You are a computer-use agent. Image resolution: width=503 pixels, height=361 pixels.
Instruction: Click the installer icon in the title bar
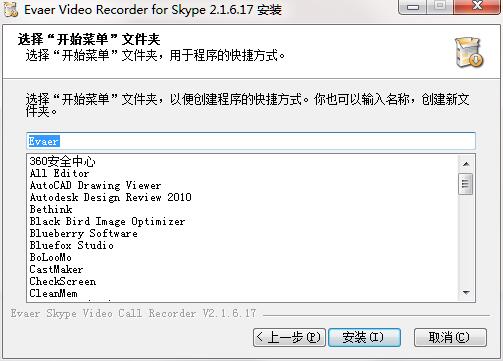pos(11,9)
